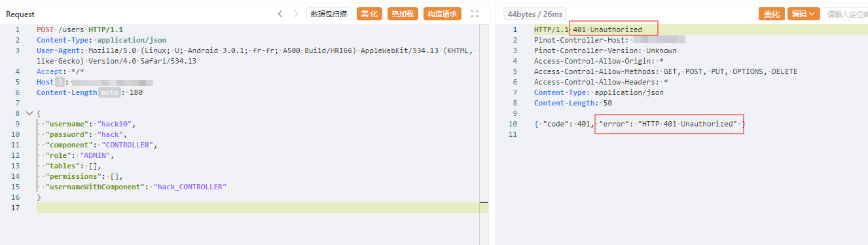Select the Request panel title
Image resolution: width=868 pixels, height=245 pixels.
[x=20, y=14]
